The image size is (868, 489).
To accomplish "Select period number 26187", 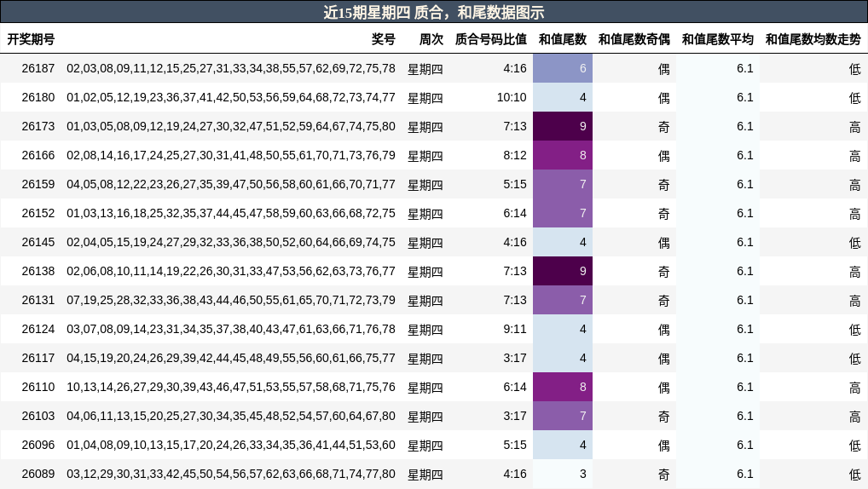I will (x=38, y=69).
